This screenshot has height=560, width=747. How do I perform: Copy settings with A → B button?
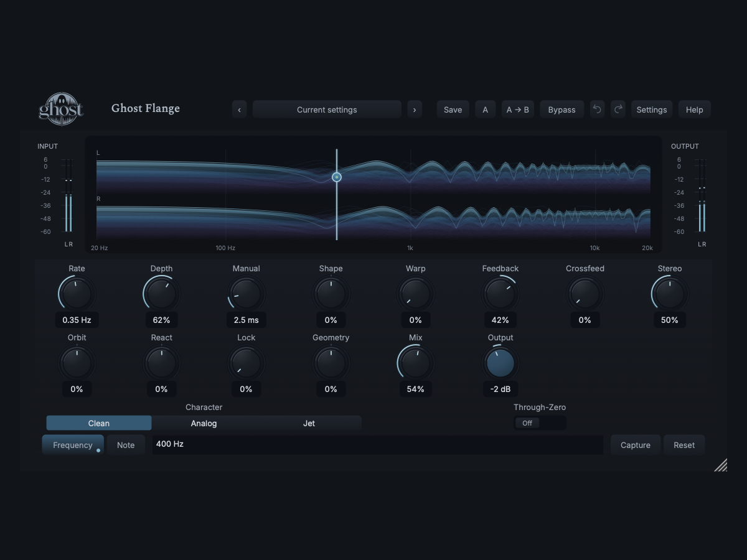pyautogui.click(x=518, y=110)
